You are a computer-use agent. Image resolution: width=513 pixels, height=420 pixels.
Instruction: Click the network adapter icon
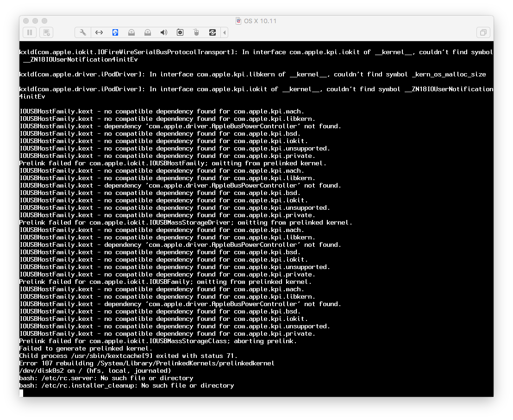[99, 32]
